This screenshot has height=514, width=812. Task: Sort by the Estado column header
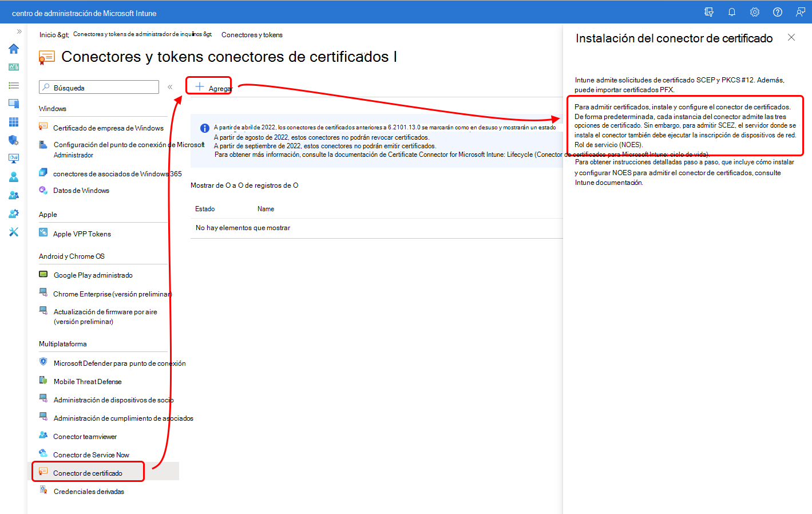click(x=205, y=209)
